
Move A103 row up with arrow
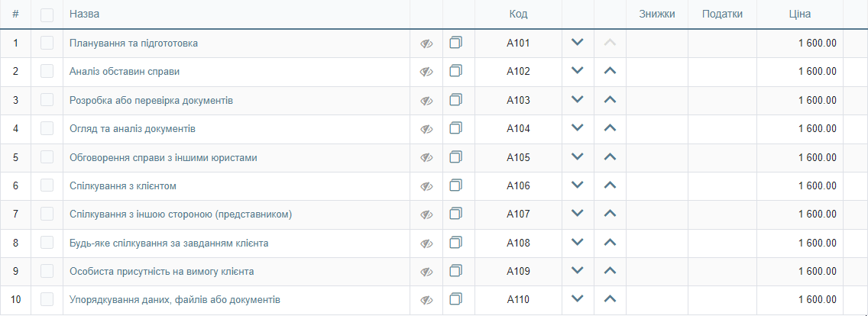(x=610, y=100)
